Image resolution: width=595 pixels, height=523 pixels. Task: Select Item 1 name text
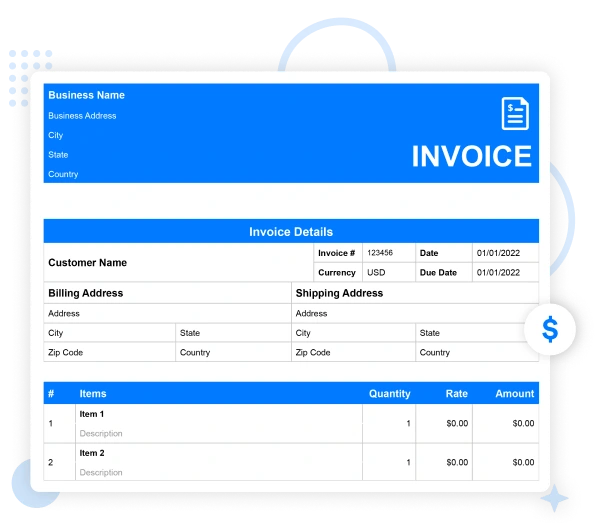(91, 414)
